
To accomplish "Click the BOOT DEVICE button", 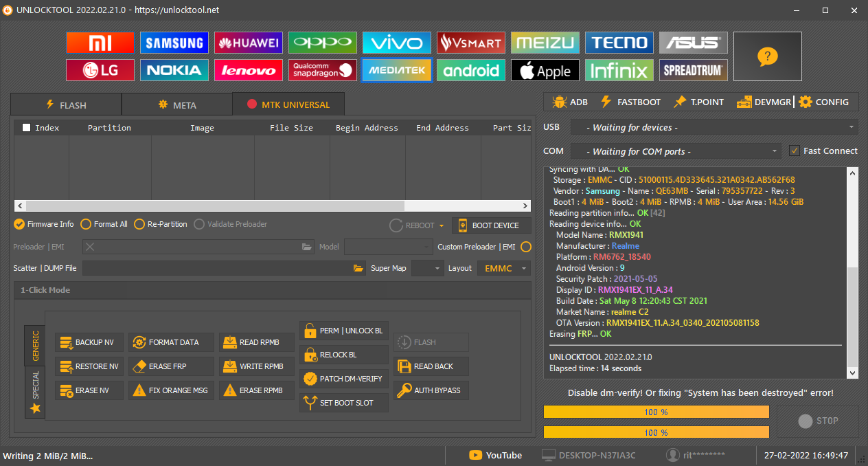I will (x=491, y=225).
